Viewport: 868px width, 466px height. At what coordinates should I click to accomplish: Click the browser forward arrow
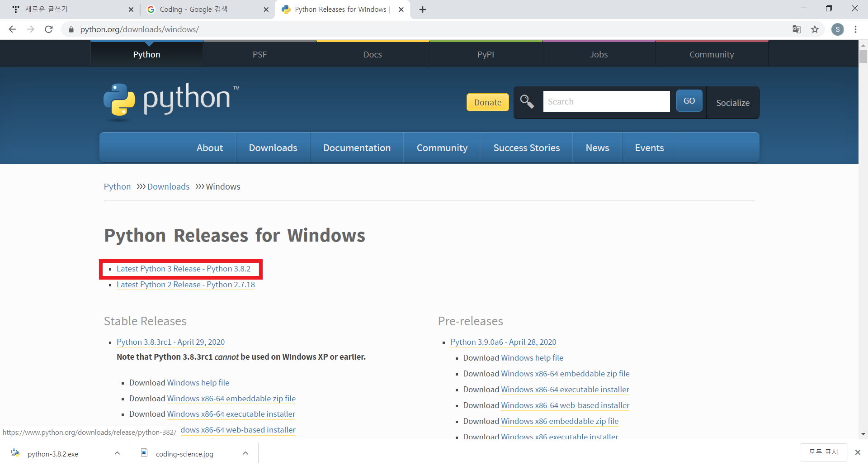tap(30, 29)
